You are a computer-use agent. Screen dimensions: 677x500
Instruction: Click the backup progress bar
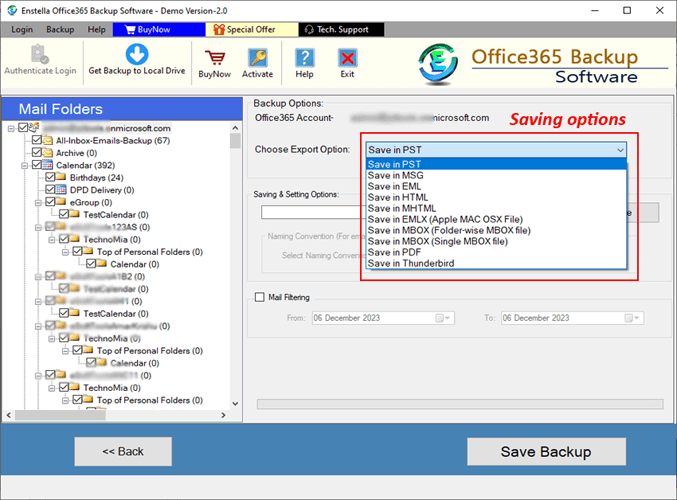460,404
